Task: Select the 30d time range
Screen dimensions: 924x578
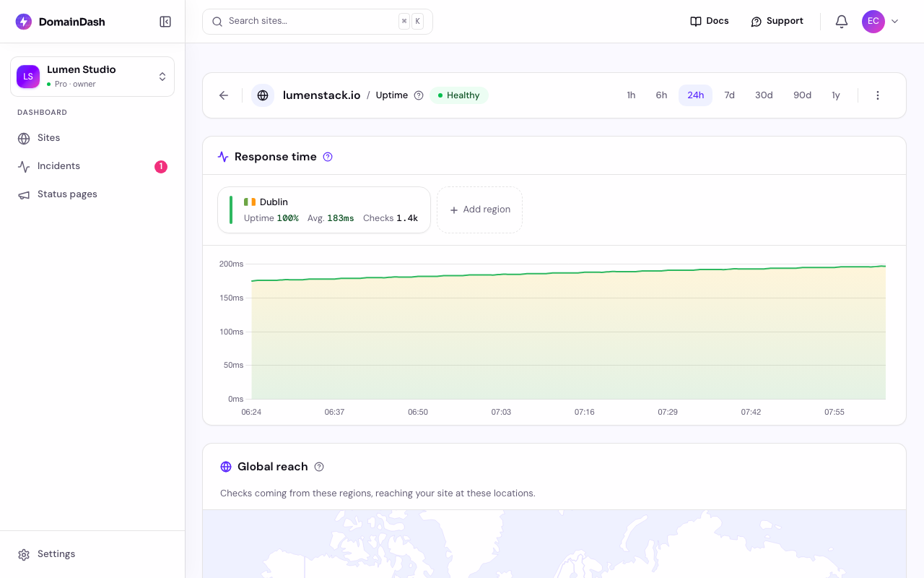Action: click(764, 95)
